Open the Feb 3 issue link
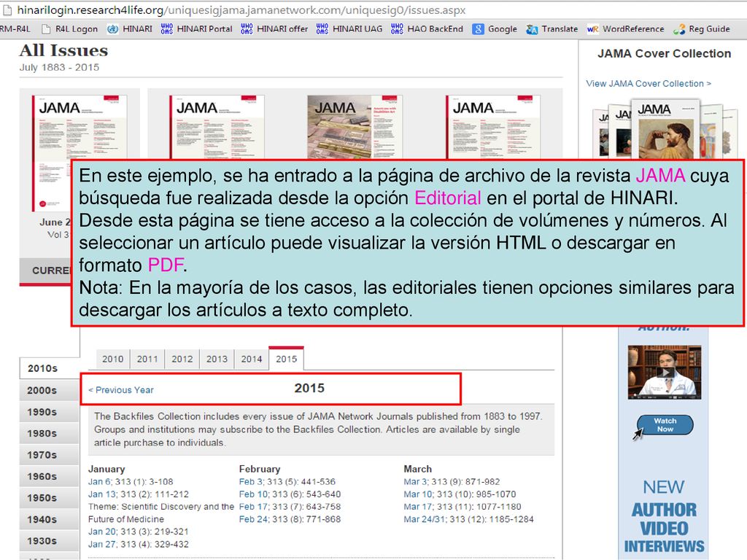This screenshot has width=747, height=560. (x=251, y=481)
